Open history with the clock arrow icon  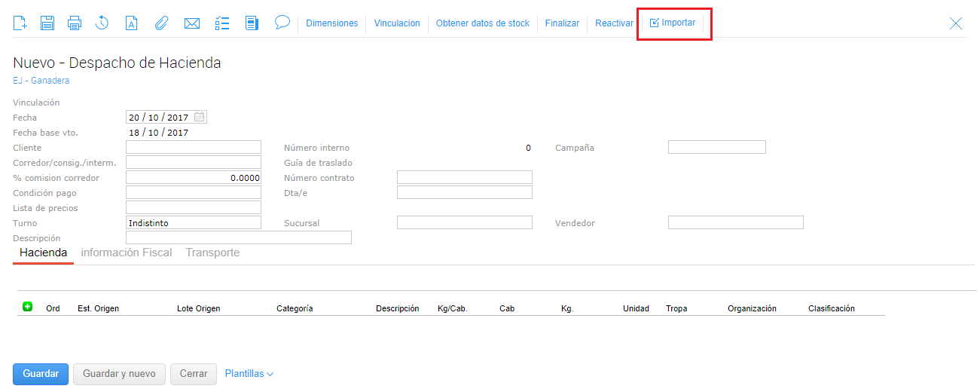coord(102,23)
